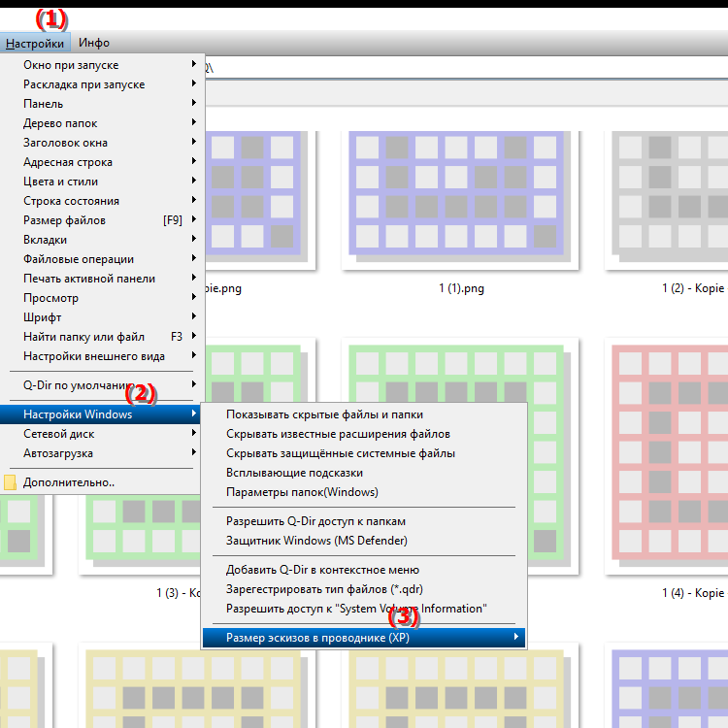Image resolution: width=728 pixels, height=728 pixels.
Task: Select the Настройки Windows menu entry
Action: coord(101,414)
